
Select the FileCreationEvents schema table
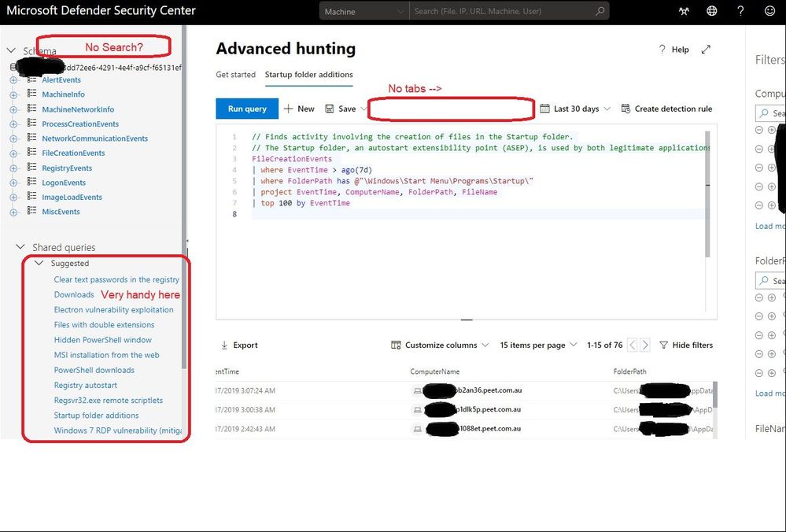(73, 153)
